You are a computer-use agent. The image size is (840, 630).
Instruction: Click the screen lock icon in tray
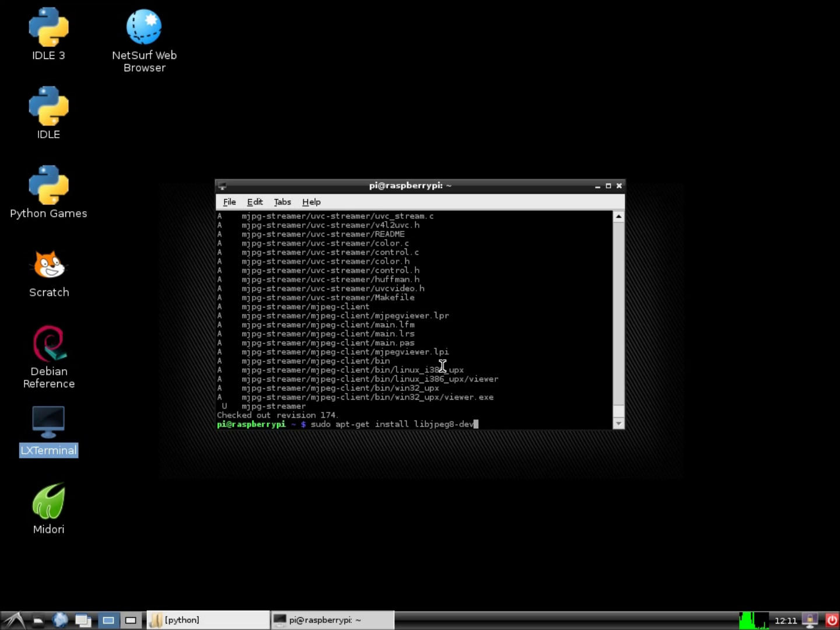[x=810, y=620]
